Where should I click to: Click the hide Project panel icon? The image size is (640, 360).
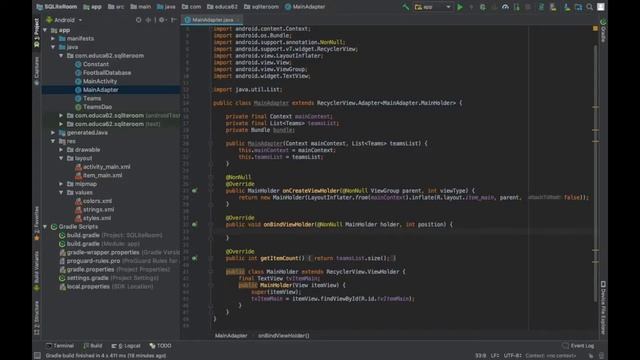pyautogui.click(x=173, y=20)
